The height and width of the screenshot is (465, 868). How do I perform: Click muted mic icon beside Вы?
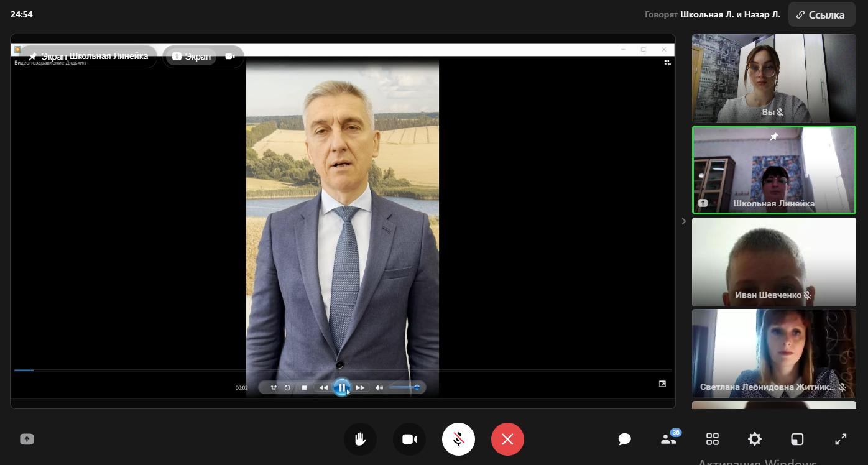(x=780, y=113)
